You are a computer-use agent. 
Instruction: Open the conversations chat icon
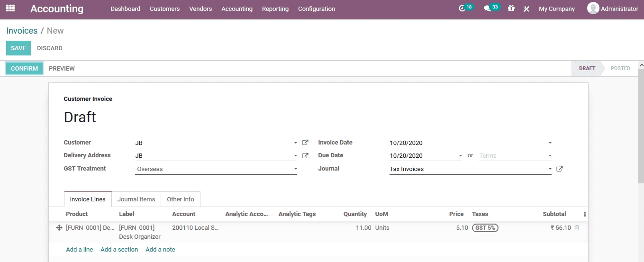[x=487, y=9]
